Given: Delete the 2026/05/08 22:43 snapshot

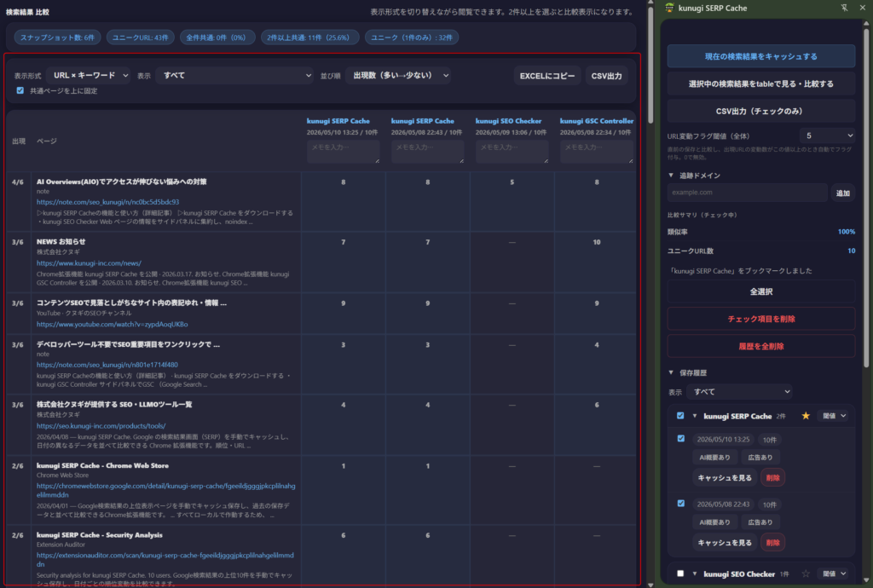Looking at the screenshot, I should [772, 542].
